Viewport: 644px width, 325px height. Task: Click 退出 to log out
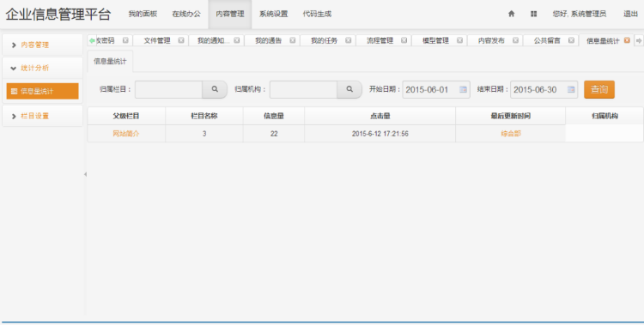(x=630, y=14)
